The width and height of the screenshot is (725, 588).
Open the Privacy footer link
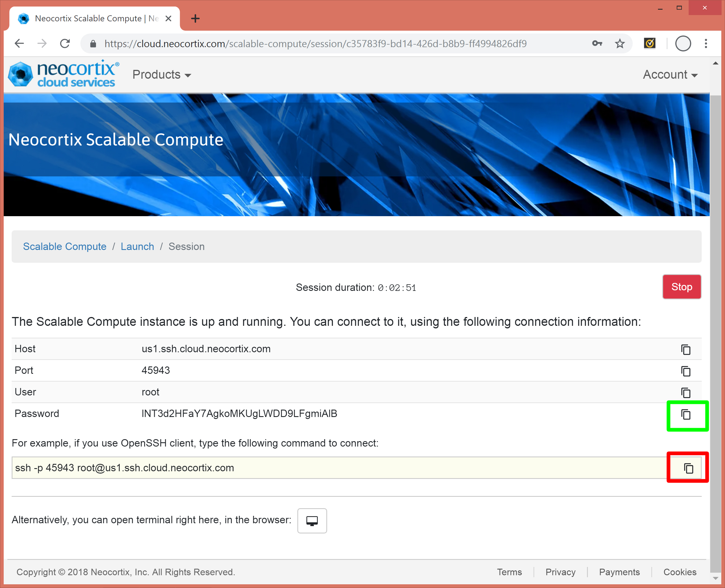[x=560, y=572]
